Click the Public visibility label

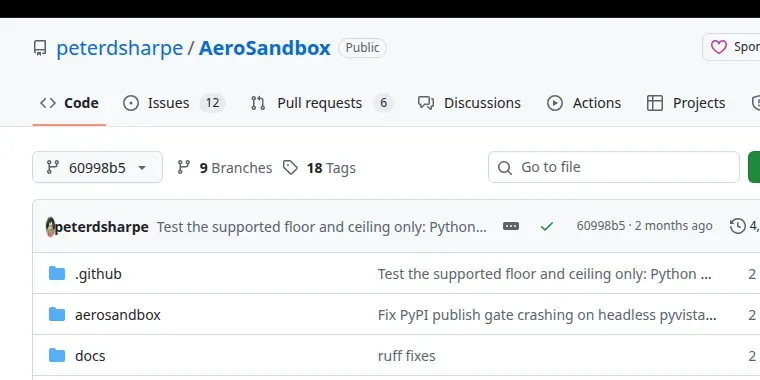[363, 48]
